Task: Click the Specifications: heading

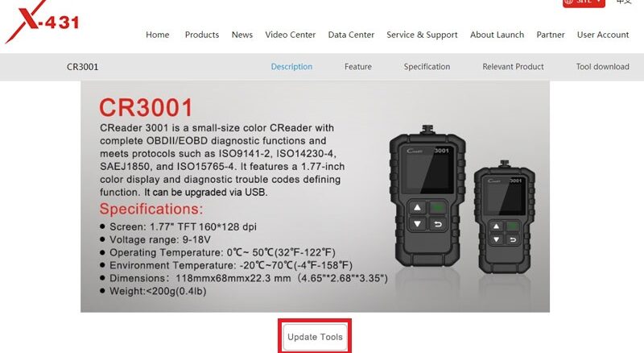Action: tap(151, 209)
